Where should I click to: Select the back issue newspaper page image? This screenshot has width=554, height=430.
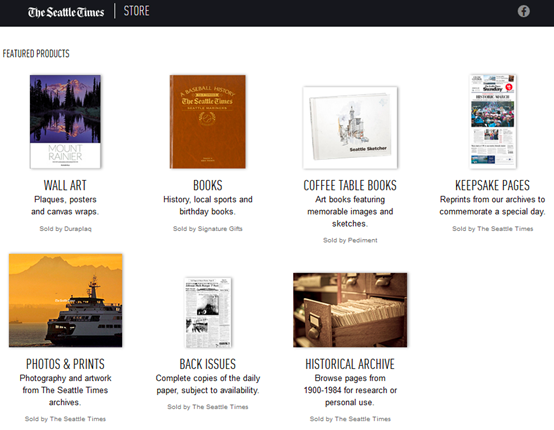coord(208,312)
